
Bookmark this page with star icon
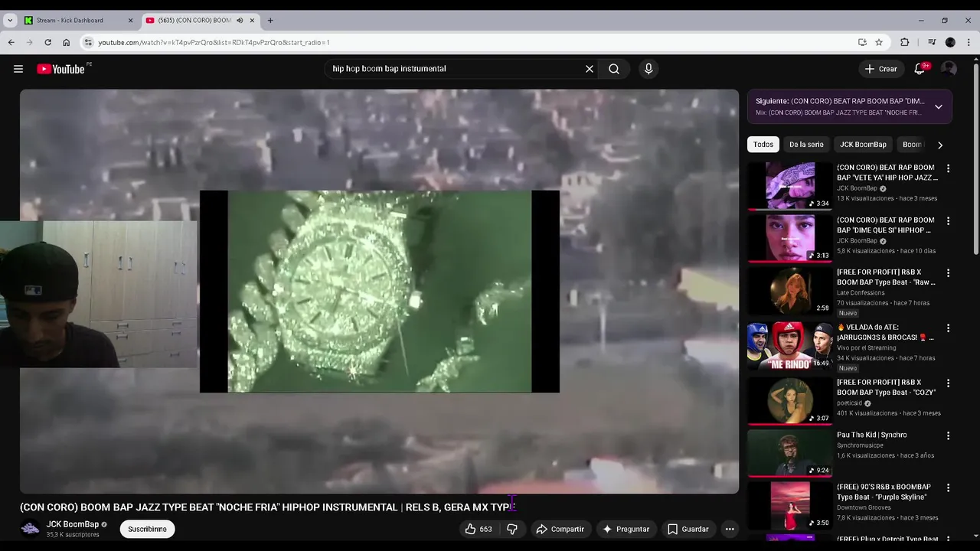click(879, 42)
